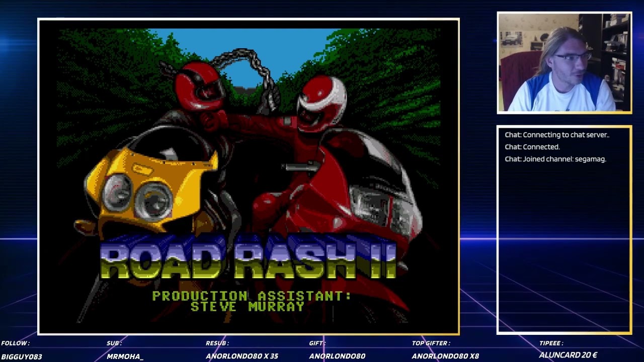Click the streamer webcam feed
Screen dimensions: 644x362
coord(564,62)
